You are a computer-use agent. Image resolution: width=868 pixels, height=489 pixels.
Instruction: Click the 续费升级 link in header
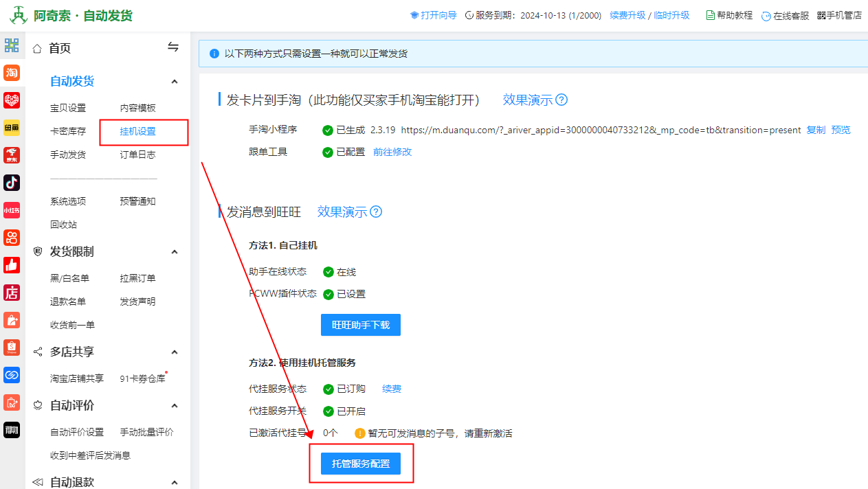(627, 15)
